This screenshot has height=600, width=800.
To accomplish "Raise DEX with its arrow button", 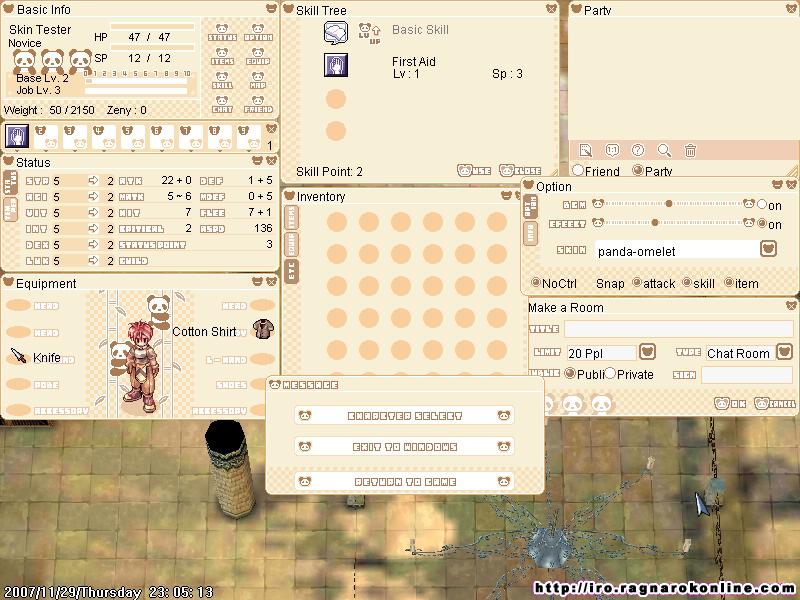I will pos(93,244).
